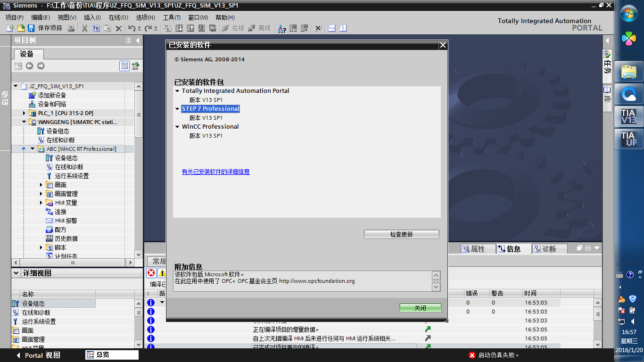Expand the HMI 变量 folder
The image size is (644, 362).
pos(41,203)
